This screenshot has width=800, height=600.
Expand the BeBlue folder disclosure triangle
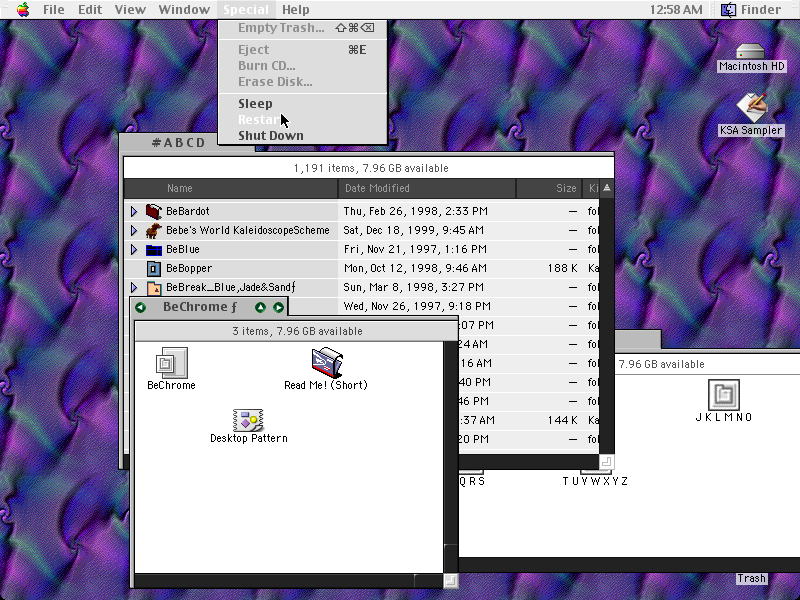134,249
